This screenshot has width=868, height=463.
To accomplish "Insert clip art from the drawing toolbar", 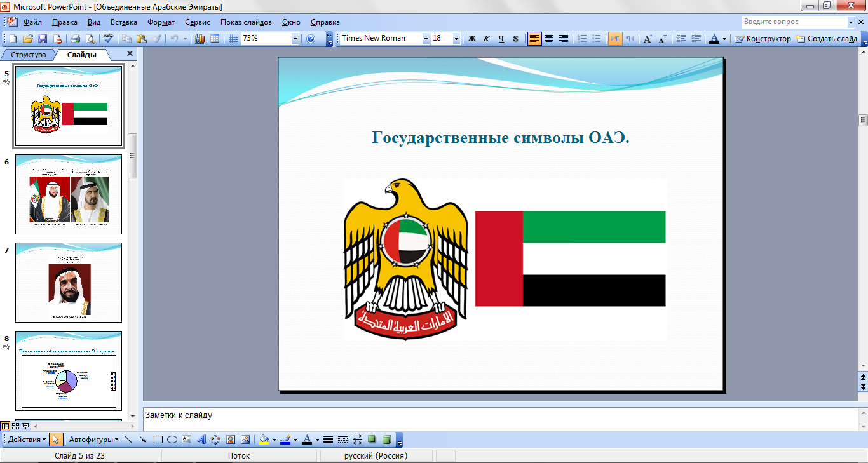I will (x=231, y=440).
